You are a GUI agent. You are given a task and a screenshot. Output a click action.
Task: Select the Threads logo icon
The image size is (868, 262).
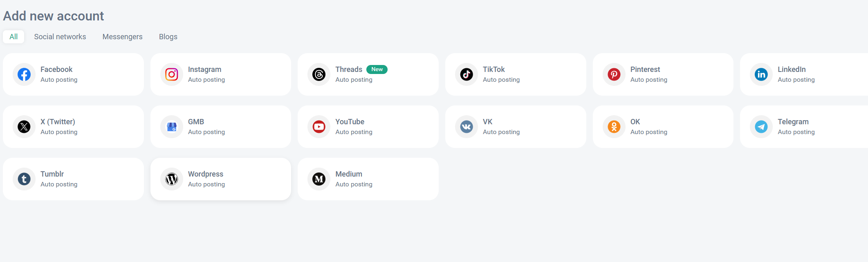(x=319, y=74)
